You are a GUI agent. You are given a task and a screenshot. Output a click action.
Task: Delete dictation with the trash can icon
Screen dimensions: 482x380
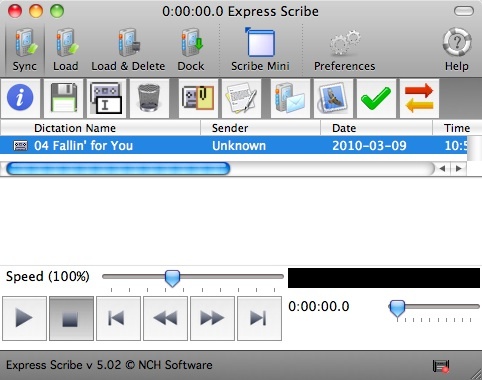149,98
